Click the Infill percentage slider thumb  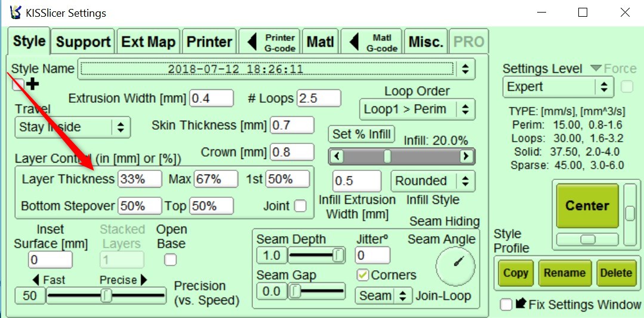click(x=387, y=157)
